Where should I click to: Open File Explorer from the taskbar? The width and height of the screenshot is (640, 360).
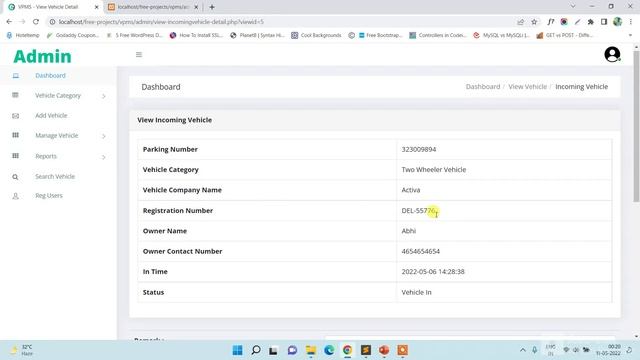tap(311, 350)
